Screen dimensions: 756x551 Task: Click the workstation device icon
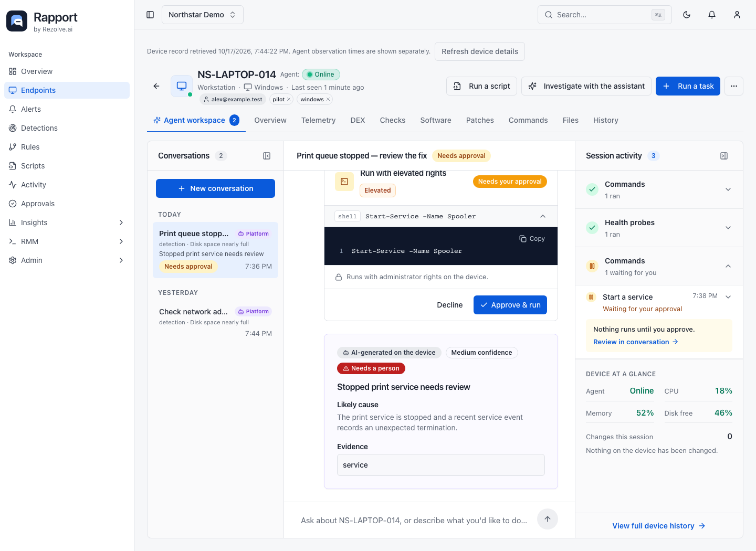182,86
